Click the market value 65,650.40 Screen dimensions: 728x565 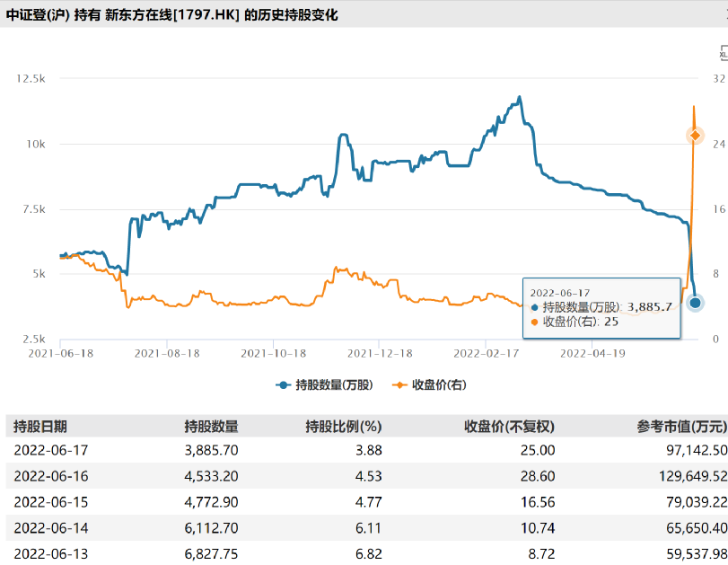click(697, 528)
